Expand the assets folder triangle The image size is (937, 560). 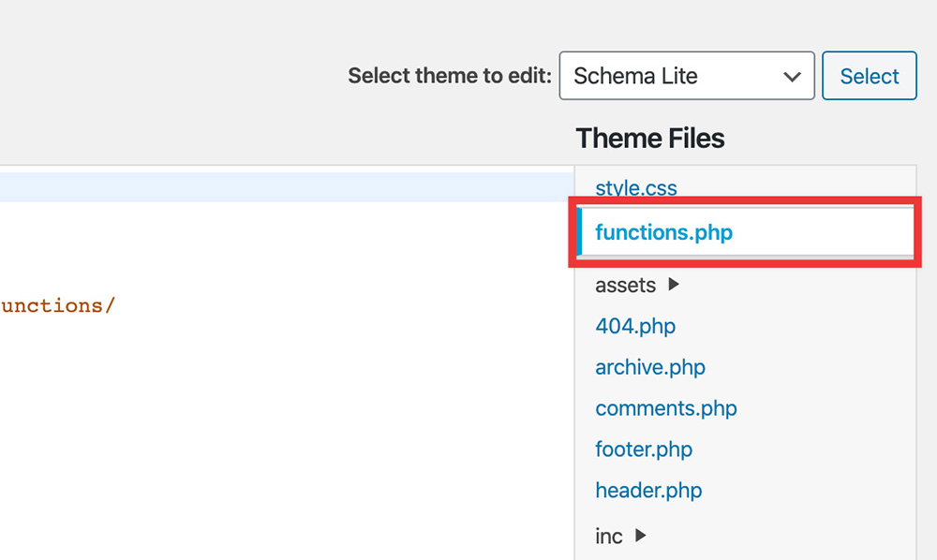[673, 284]
